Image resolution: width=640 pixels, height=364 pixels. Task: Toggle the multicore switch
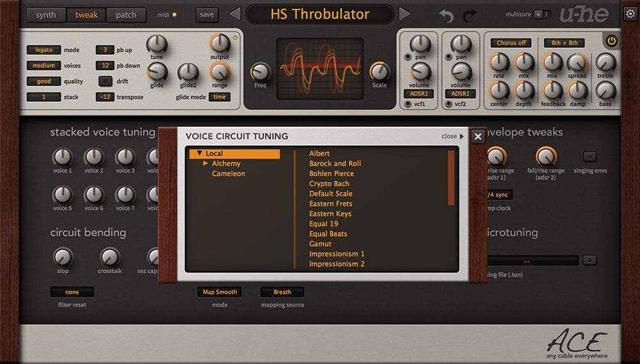(x=543, y=14)
